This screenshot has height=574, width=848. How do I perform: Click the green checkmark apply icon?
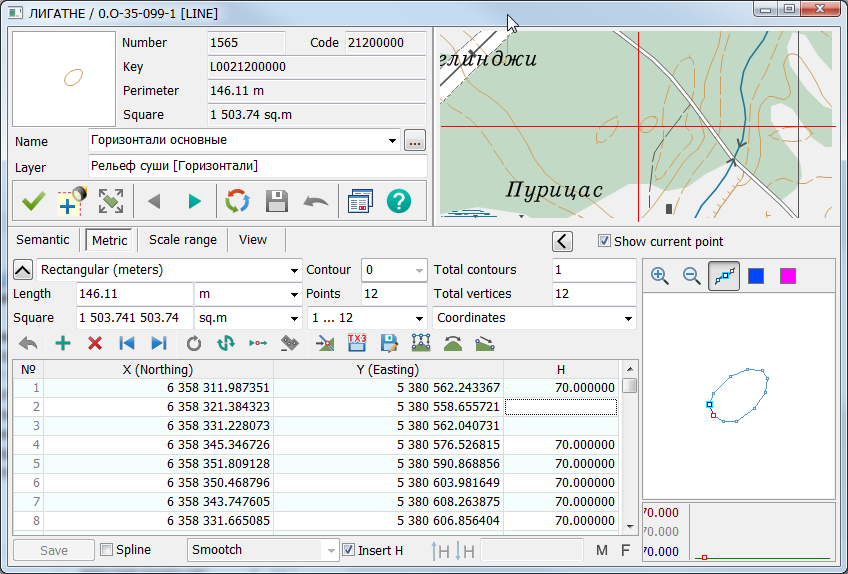(34, 201)
